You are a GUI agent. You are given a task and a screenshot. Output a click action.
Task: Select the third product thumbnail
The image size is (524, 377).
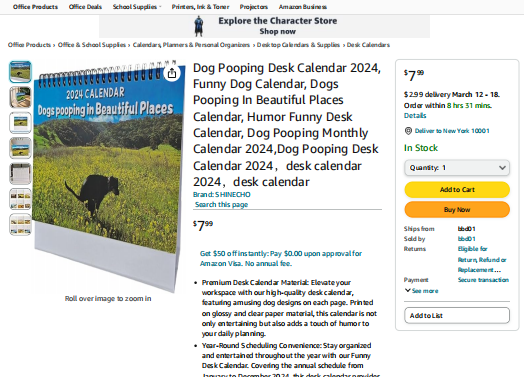(20, 123)
